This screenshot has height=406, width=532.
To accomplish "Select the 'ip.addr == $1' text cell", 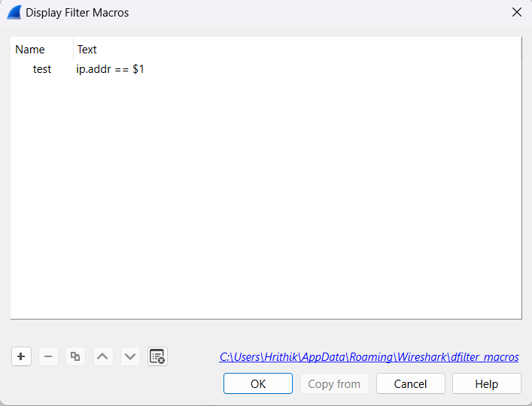I will tap(110, 69).
